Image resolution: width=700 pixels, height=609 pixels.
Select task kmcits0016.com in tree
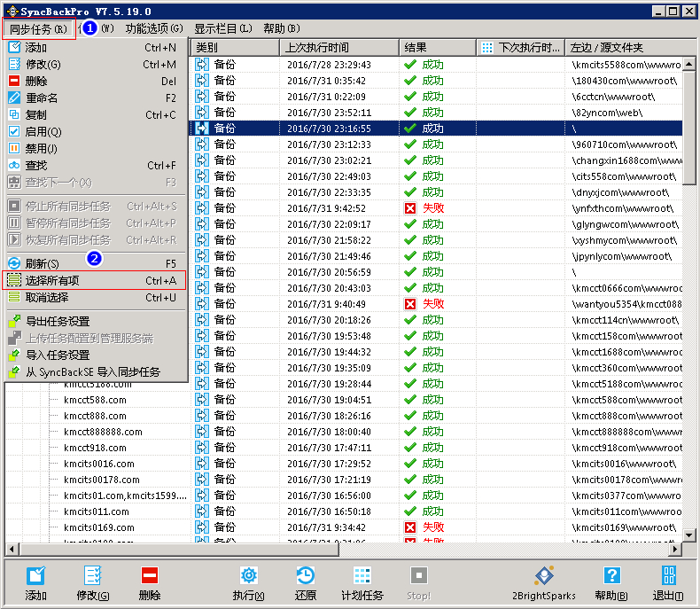[x=99, y=464]
